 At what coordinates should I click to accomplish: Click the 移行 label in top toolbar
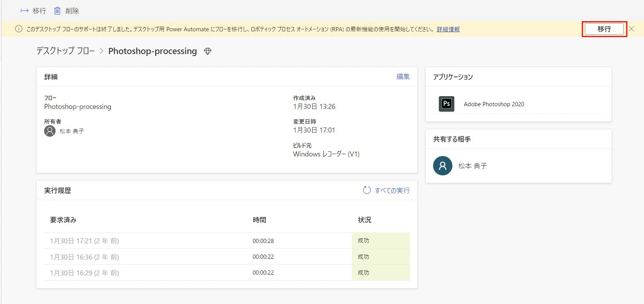pos(39,11)
